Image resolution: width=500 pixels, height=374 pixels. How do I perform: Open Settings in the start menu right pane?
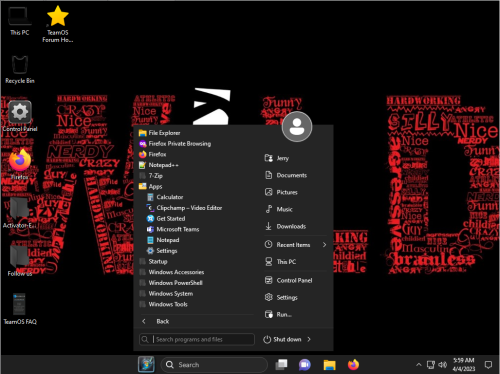click(x=281, y=297)
